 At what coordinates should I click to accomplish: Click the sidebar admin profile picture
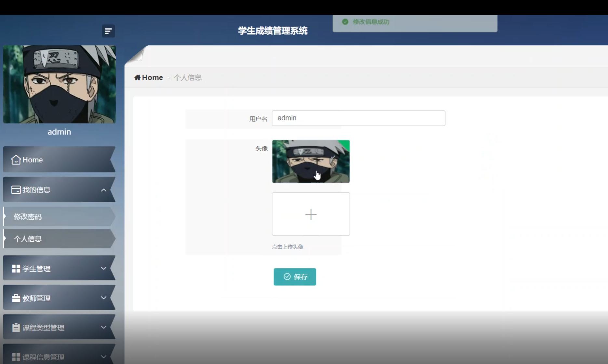[60, 84]
